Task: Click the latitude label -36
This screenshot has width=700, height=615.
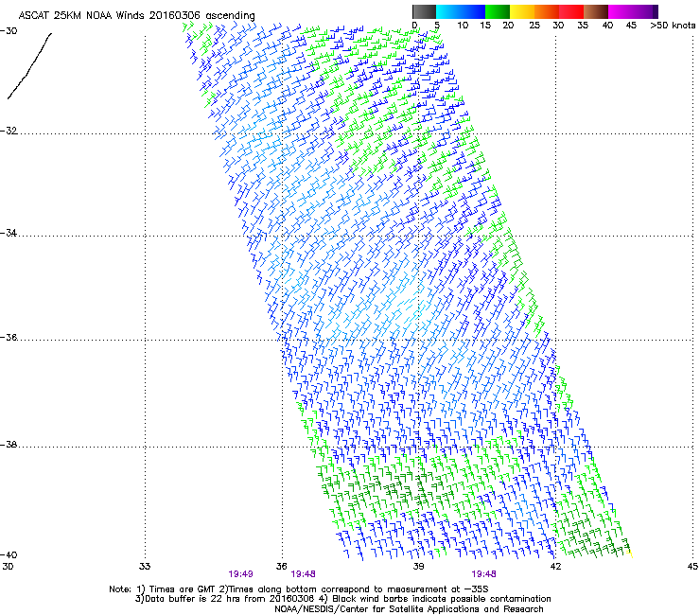Action: (x=9, y=337)
